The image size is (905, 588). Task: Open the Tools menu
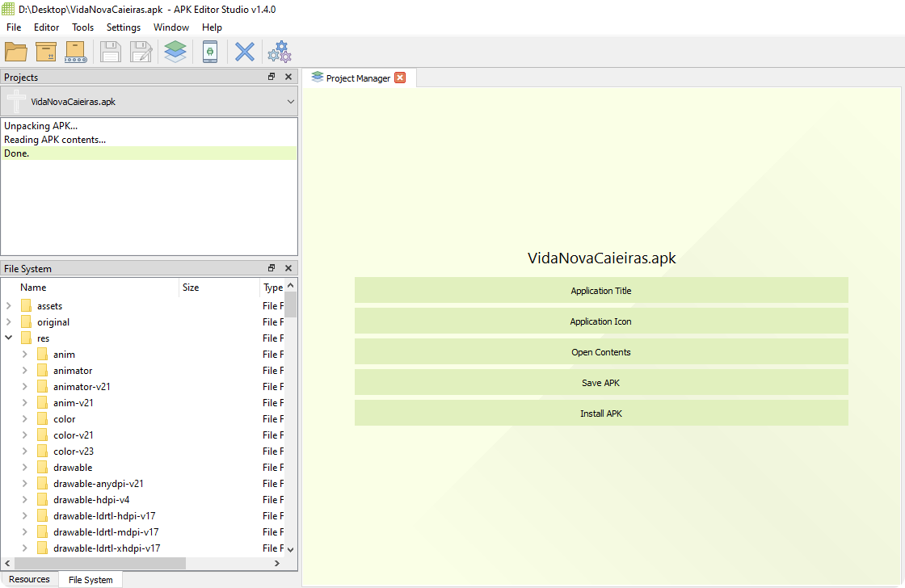pos(82,27)
